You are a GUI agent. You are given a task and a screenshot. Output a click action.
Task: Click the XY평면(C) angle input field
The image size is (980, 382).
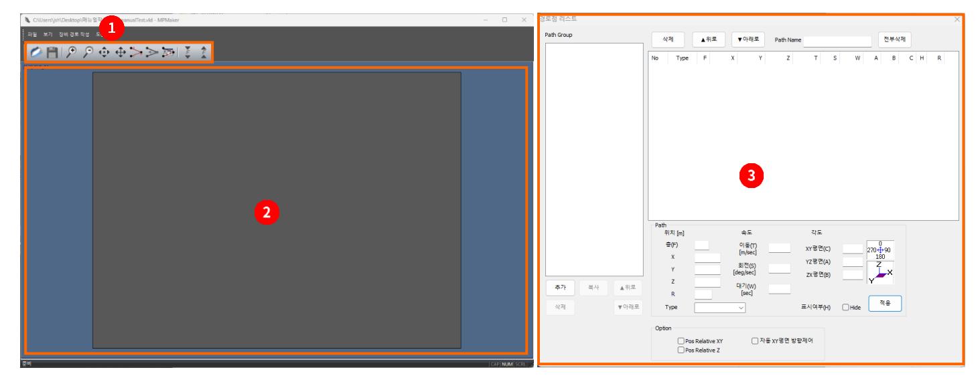pyautogui.click(x=852, y=248)
